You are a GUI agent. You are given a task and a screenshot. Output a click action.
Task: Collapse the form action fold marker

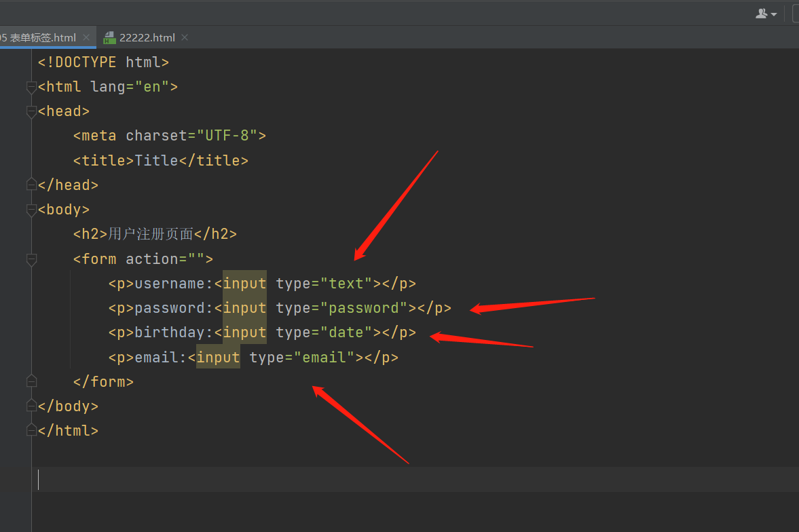point(32,259)
